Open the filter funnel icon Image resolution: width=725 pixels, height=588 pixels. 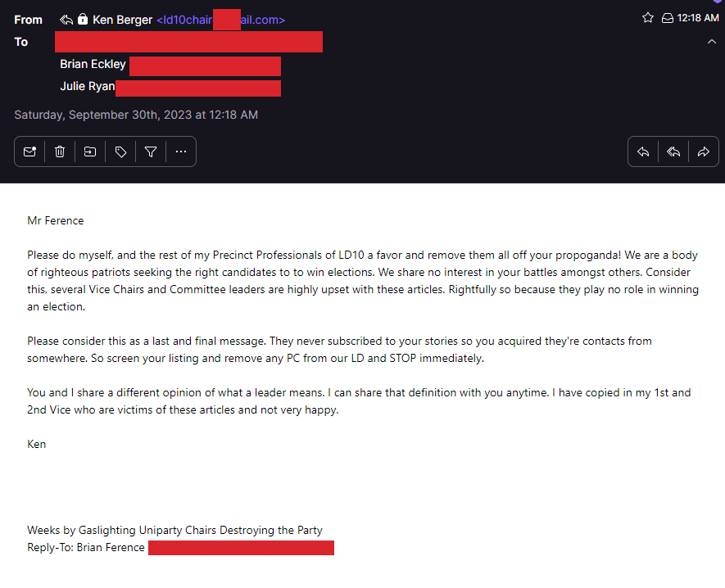tap(151, 152)
